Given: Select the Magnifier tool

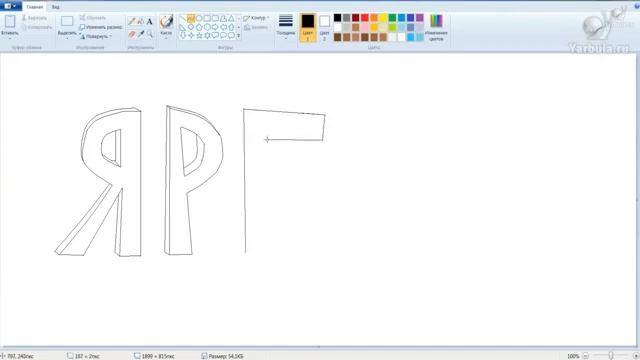Looking at the screenshot, I should coord(149,34).
